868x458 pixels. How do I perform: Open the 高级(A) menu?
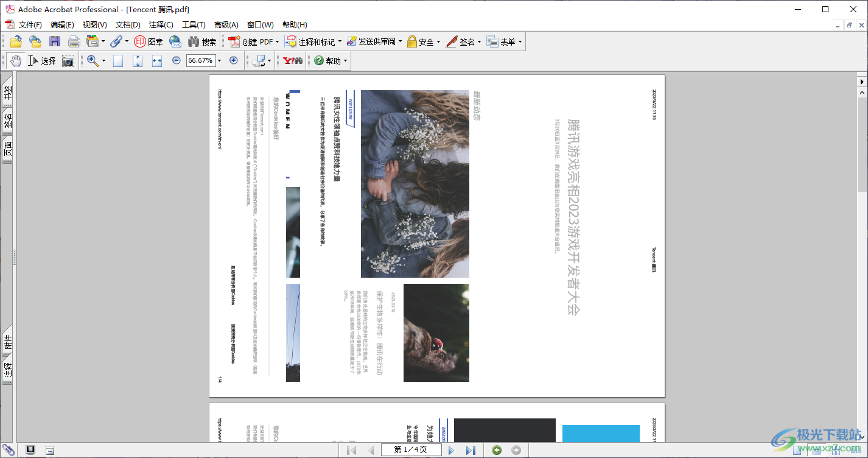point(226,25)
